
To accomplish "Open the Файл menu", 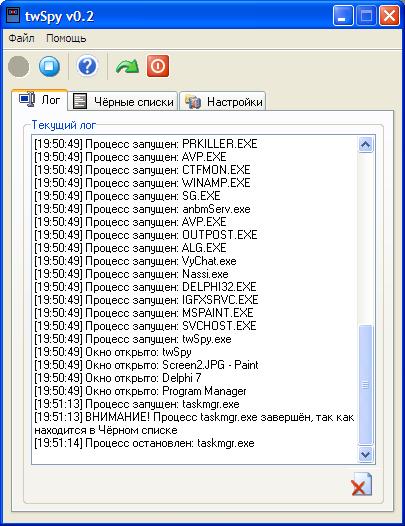I will 21,38.
